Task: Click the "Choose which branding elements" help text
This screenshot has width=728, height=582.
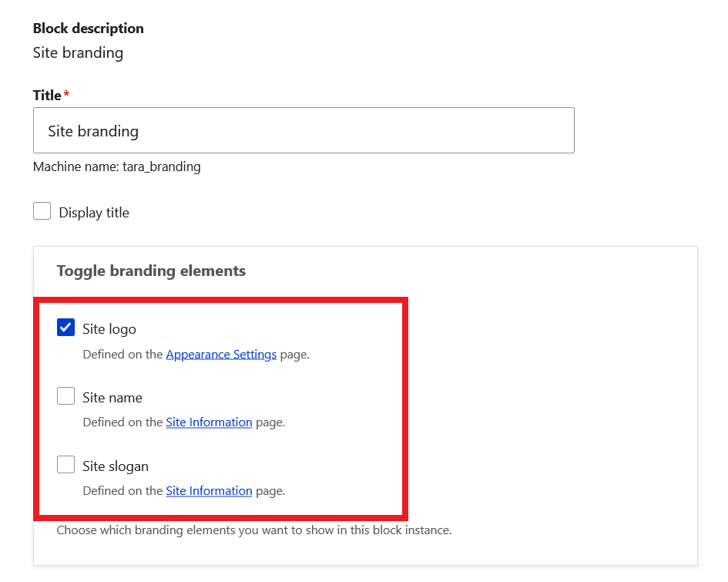Action: point(253,530)
